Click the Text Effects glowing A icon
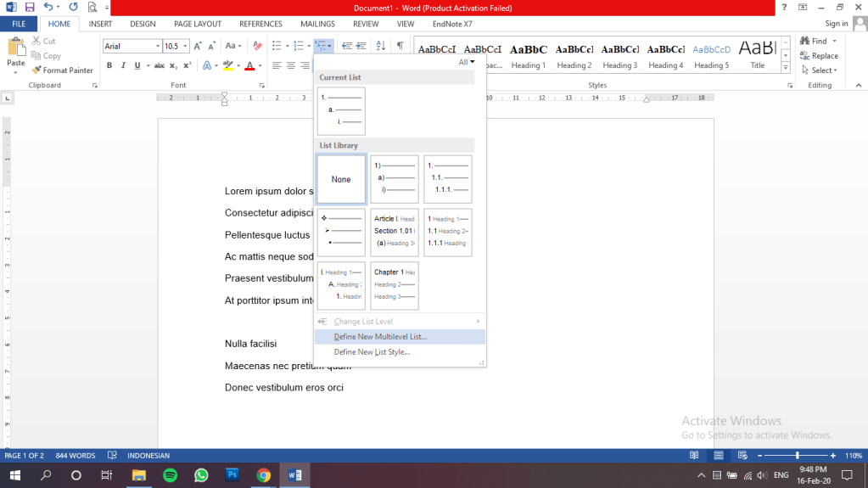868x488 pixels. pyautogui.click(x=209, y=65)
